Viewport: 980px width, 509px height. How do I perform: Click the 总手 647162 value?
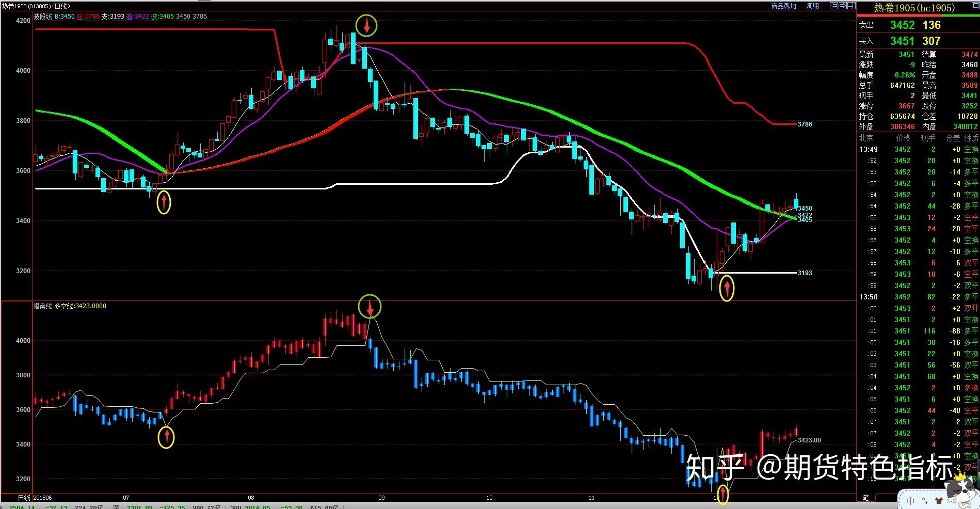click(902, 85)
